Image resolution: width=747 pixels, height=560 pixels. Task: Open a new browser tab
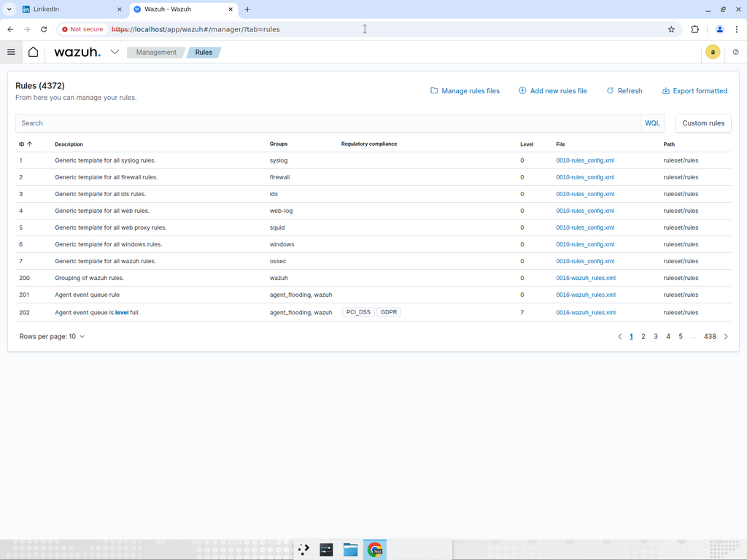[247, 9]
